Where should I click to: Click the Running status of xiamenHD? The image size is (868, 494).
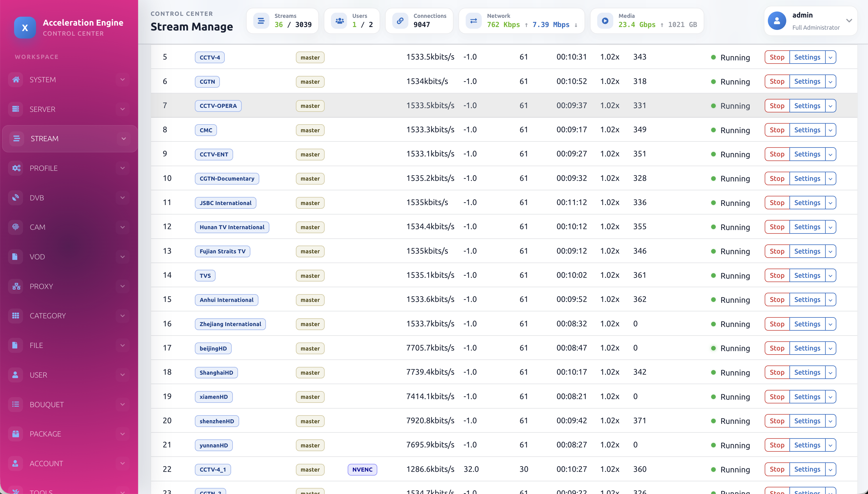coord(730,397)
